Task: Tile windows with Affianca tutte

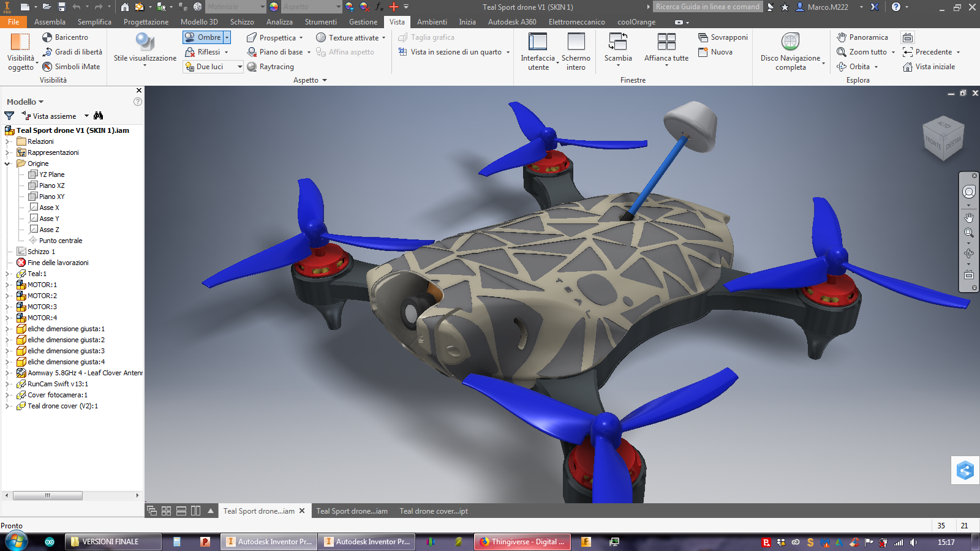Action: click(x=666, y=49)
